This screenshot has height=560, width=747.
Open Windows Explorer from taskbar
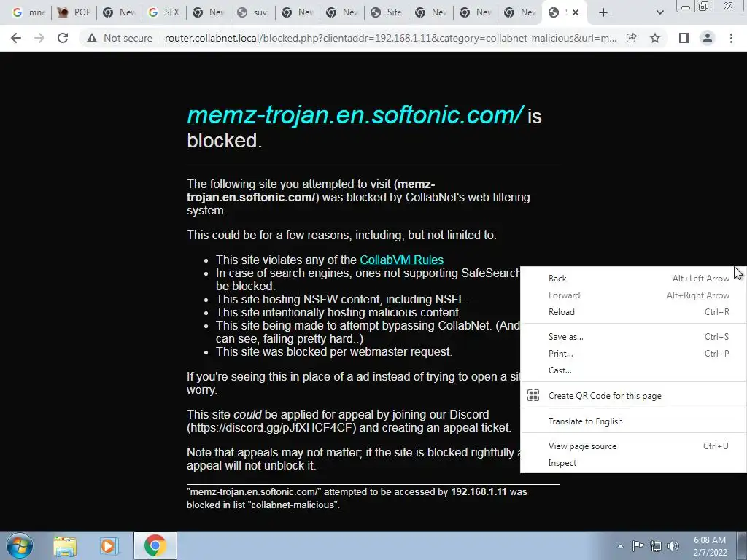coord(65,546)
